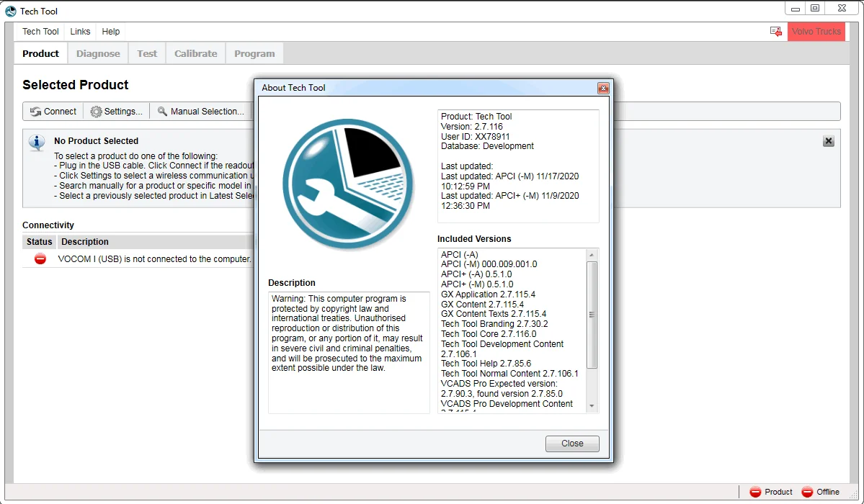Screen dimensions: 864x504
Task: Click 'GX Content Texts 2.7.115.4' entry
Action: click(x=493, y=314)
